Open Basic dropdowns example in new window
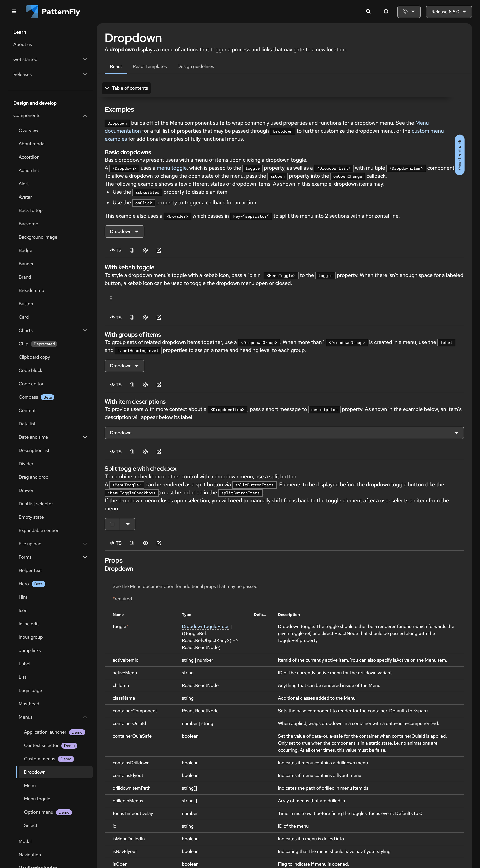 pos(159,250)
